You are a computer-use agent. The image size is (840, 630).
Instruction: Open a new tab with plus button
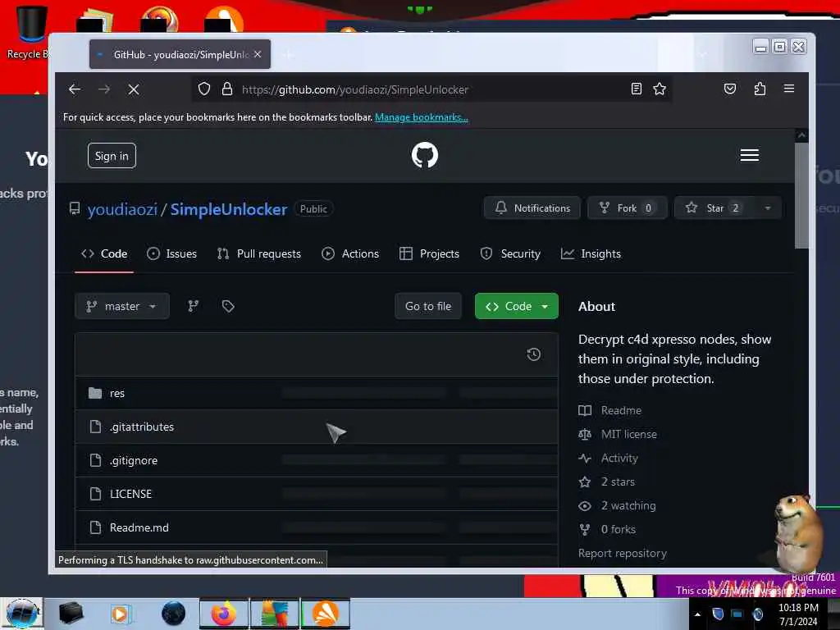point(288,55)
